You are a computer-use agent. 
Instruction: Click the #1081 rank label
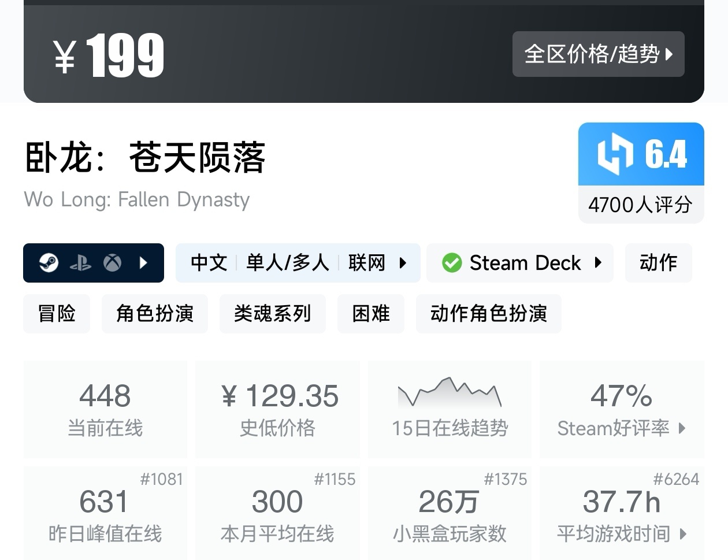coord(161,479)
